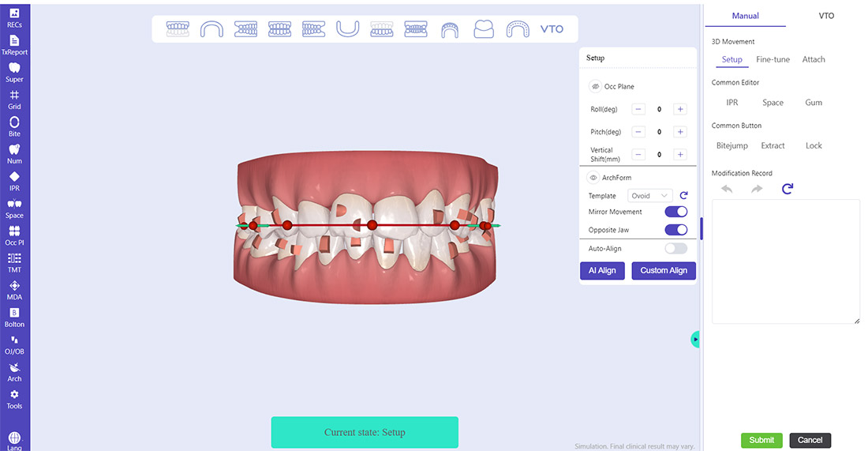Increase the Roll(deg) value with plus
The image size is (868, 451).
tap(680, 110)
